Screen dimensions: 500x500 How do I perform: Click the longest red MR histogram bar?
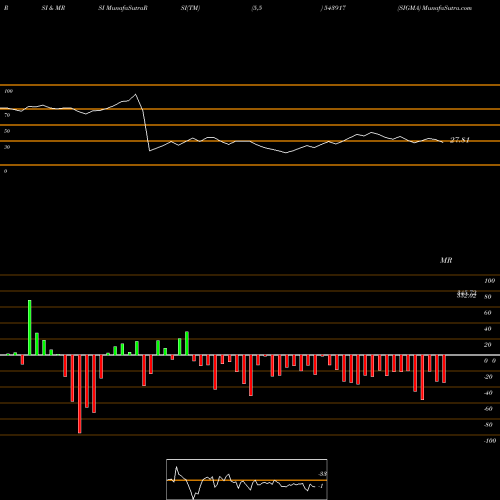(80, 394)
